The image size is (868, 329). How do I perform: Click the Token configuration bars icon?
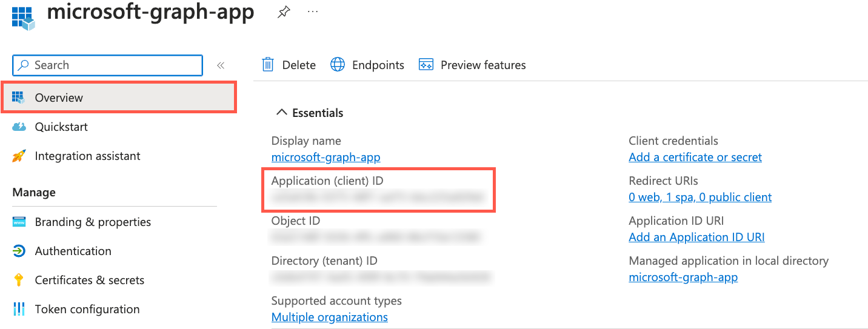pos(19,309)
